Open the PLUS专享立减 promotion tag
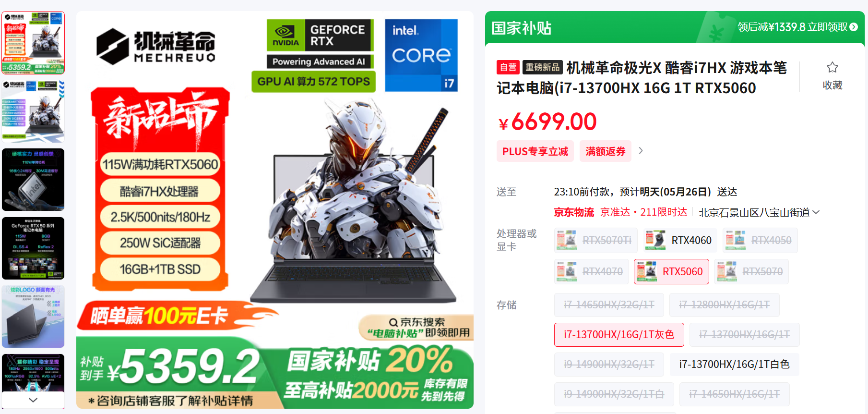The height and width of the screenshot is (414, 868). click(x=535, y=151)
